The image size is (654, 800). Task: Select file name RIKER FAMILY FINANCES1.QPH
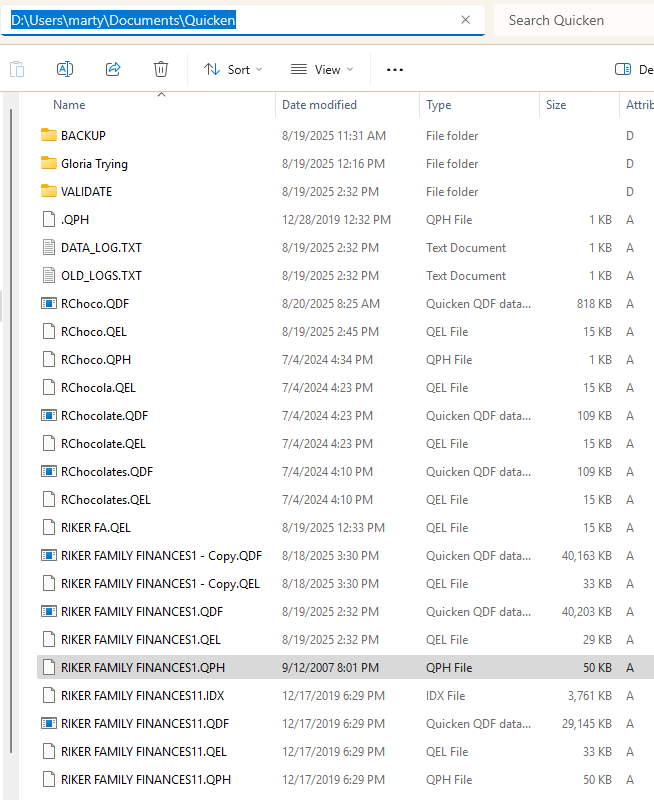pos(143,668)
